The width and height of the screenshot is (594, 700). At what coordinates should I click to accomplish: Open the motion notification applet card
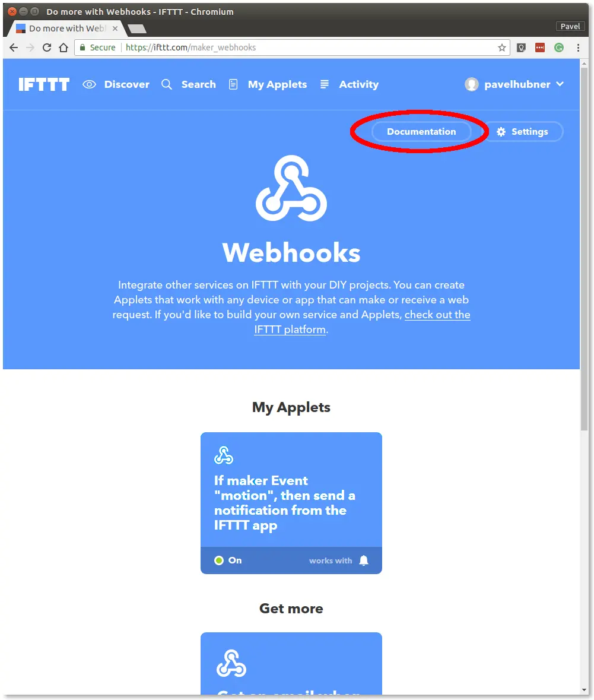point(291,503)
